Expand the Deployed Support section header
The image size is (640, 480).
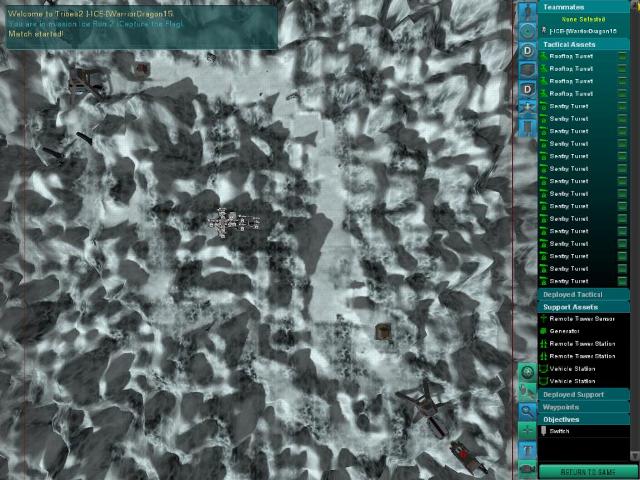pos(584,395)
